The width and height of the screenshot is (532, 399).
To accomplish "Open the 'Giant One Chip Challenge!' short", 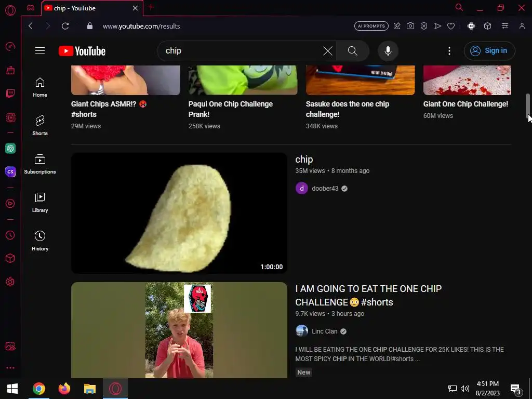I will coord(465,104).
